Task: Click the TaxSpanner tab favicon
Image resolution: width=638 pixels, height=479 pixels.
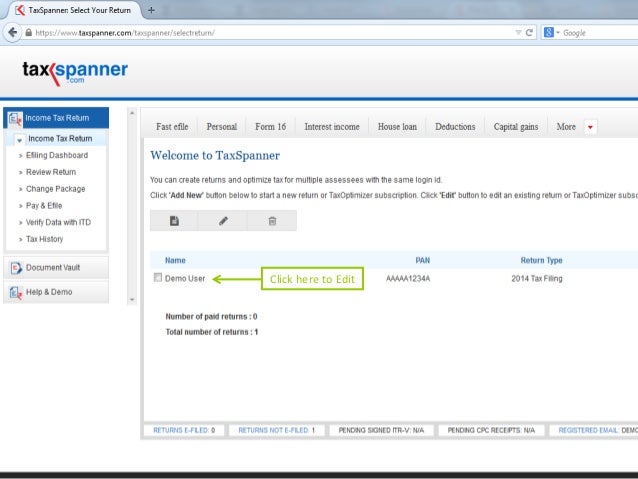Action: point(20,10)
